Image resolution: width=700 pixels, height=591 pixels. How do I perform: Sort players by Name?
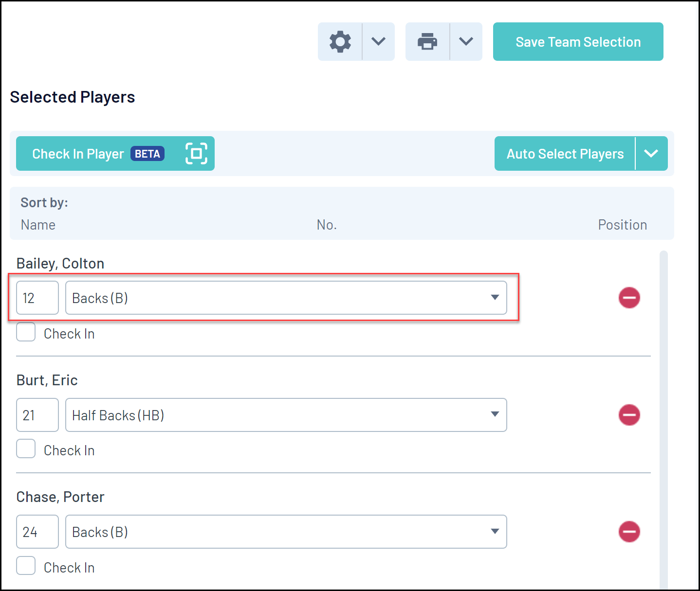[38, 225]
